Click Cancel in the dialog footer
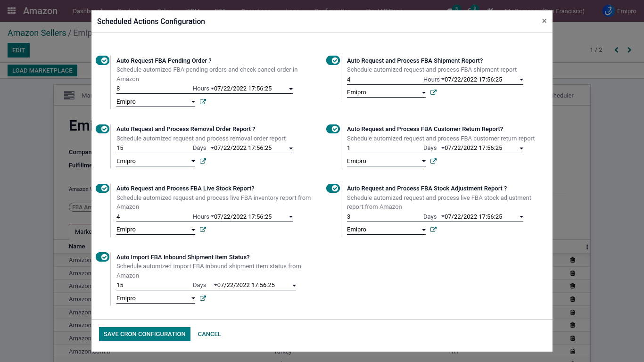 coord(209,334)
